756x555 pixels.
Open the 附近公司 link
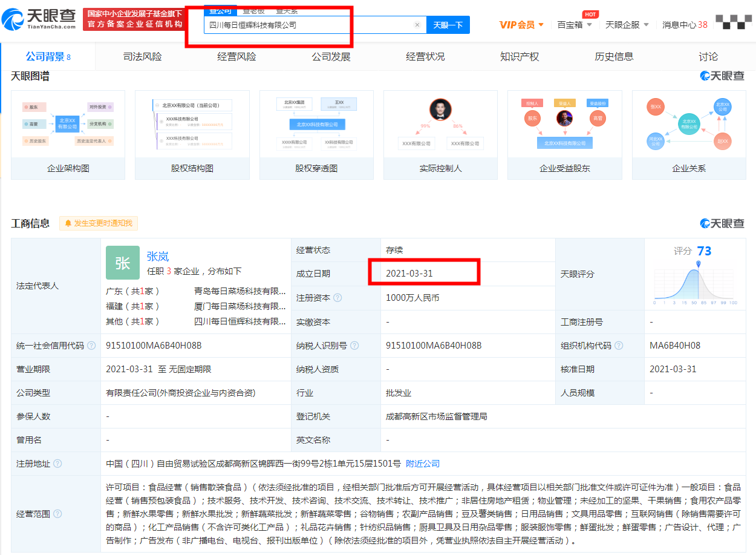423,464
